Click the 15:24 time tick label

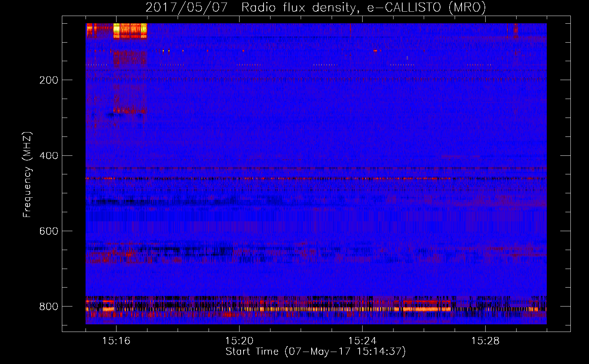pos(362,341)
